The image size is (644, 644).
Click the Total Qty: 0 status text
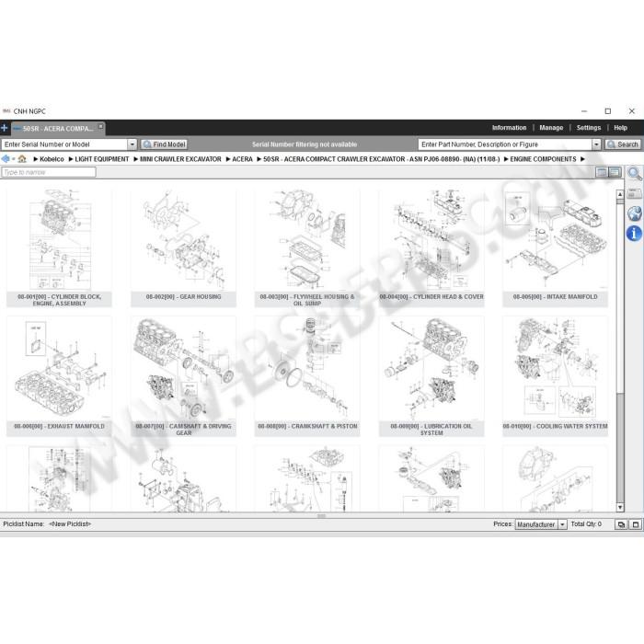(586, 524)
